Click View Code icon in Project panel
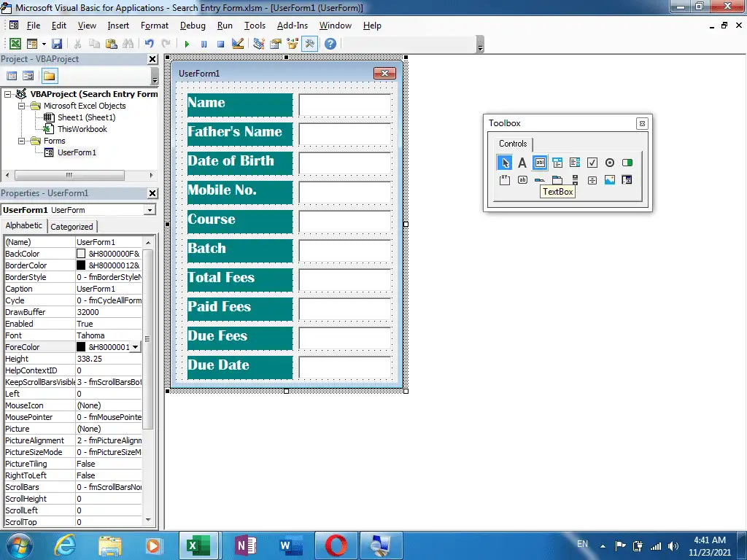 [12, 76]
